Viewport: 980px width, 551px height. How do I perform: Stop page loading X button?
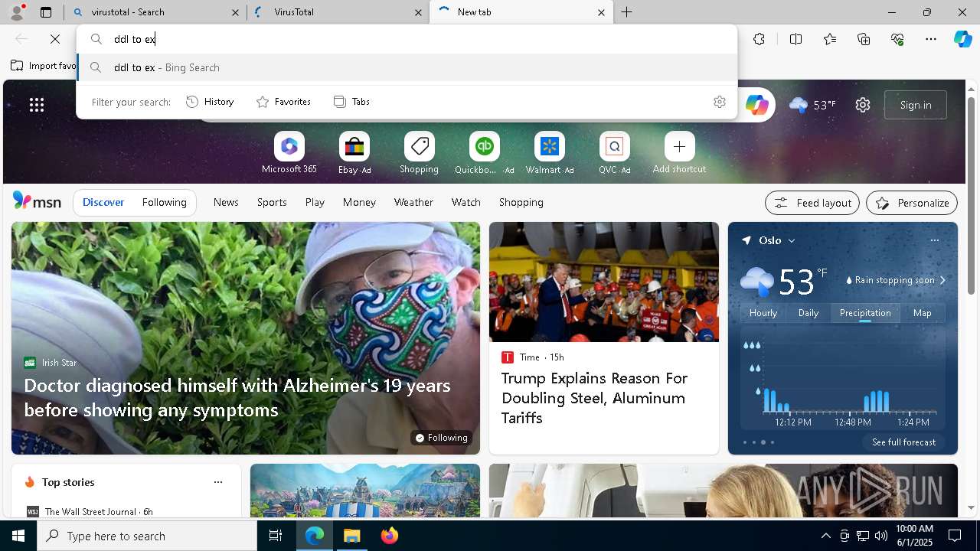[x=55, y=39]
